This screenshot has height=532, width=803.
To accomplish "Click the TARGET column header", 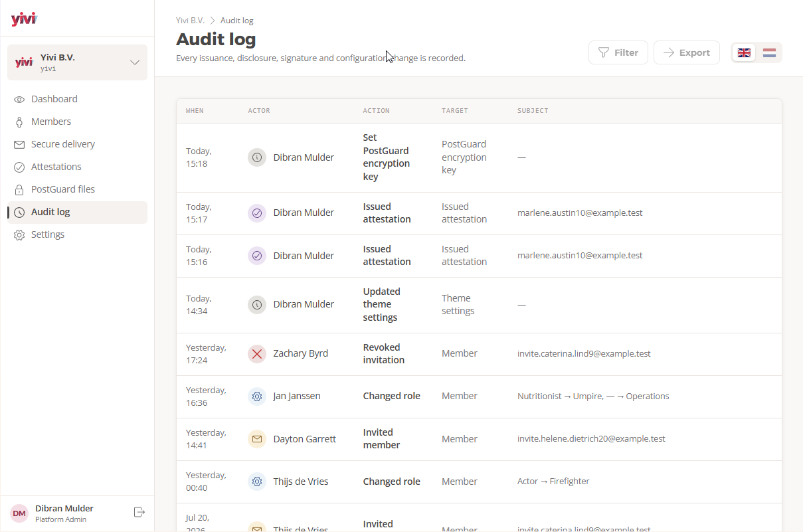I will point(455,111).
